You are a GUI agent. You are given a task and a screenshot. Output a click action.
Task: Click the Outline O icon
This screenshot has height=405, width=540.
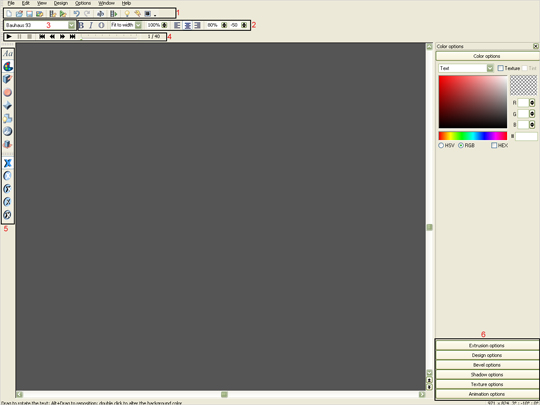[x=101, y=25]
